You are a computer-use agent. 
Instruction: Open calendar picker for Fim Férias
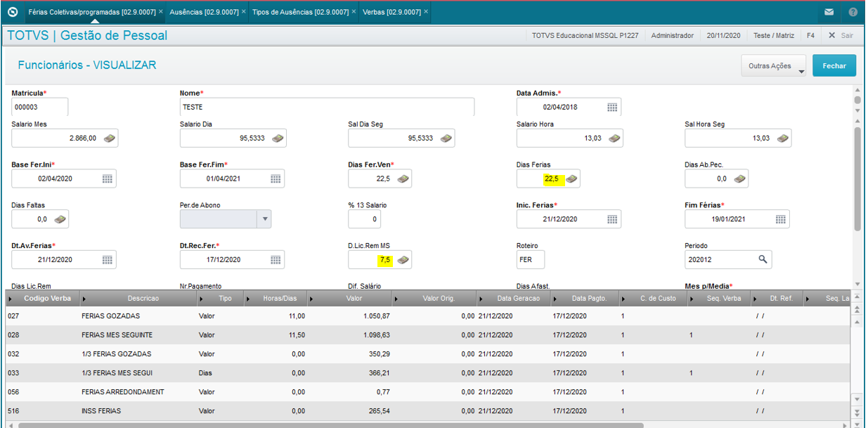pos(781,219)
